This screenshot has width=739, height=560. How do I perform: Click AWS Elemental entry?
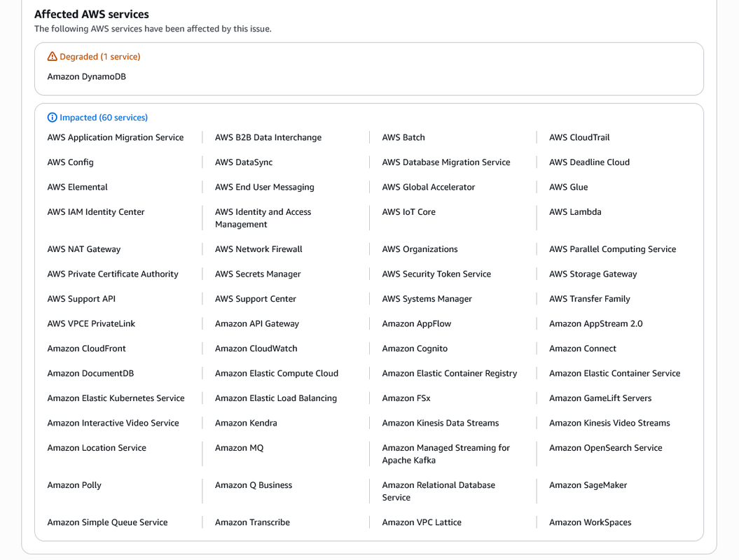point(77,187)
